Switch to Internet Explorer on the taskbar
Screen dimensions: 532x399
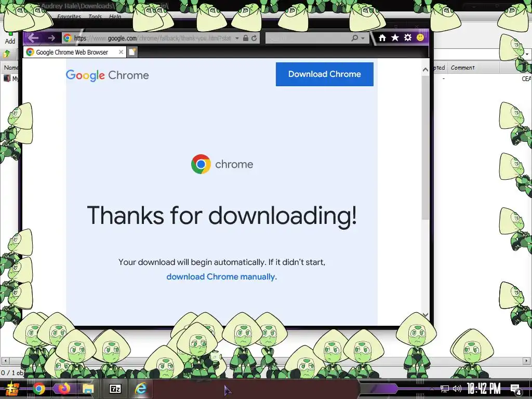[x=140, y=389]
